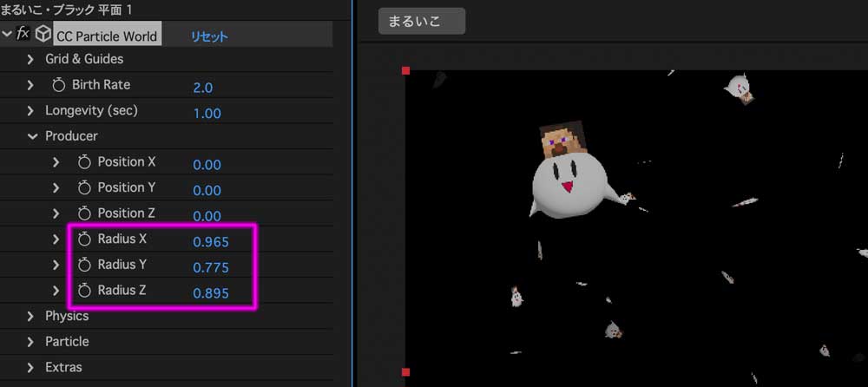Select the Longevity (sec) label

tap(91, 111)
